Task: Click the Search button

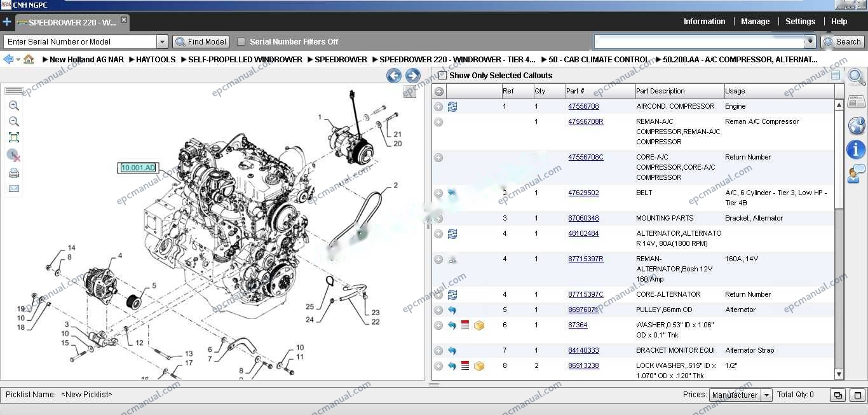Action: click(843, 42)
